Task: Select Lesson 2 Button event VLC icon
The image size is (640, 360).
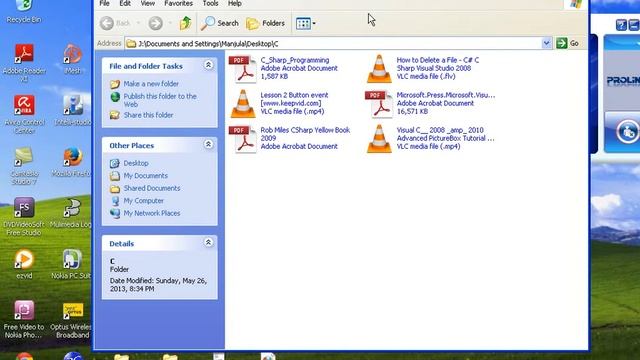Action: pos(243,104)
